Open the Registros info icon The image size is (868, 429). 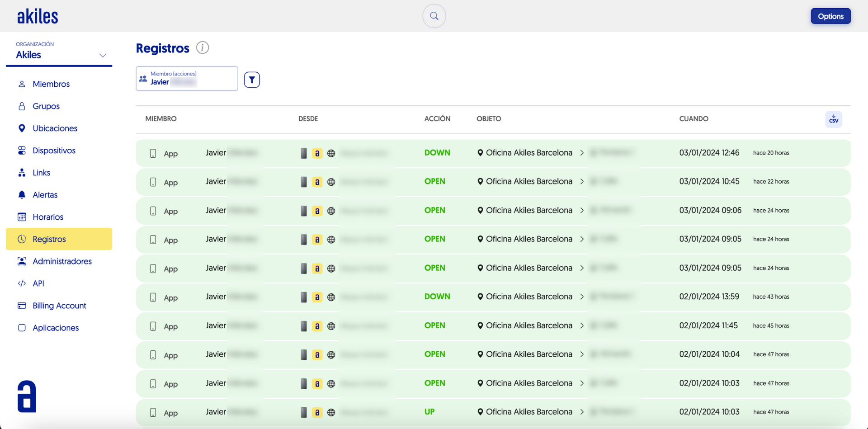click(203, 47)
